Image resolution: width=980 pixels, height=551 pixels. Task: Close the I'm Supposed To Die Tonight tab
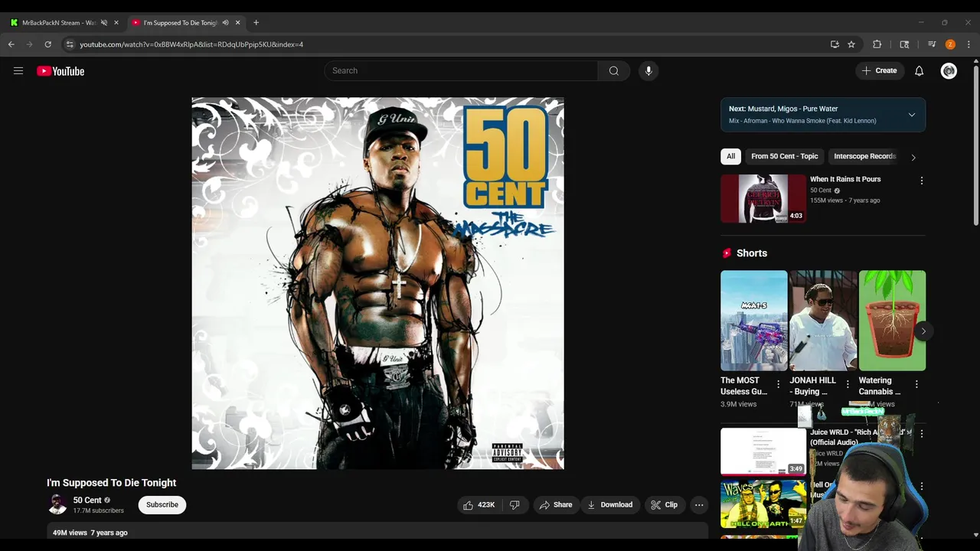[237, 23]
